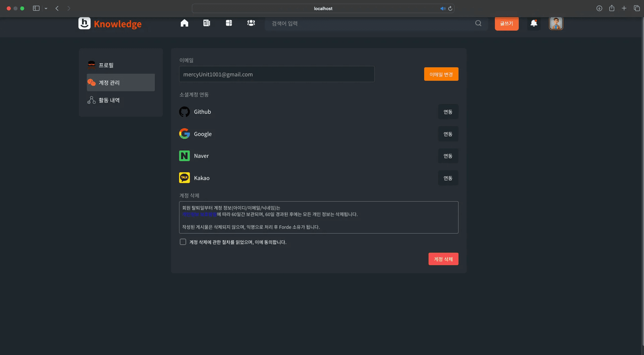
Task: Click the 이메일 변경 button
Action: coord(441,74)
